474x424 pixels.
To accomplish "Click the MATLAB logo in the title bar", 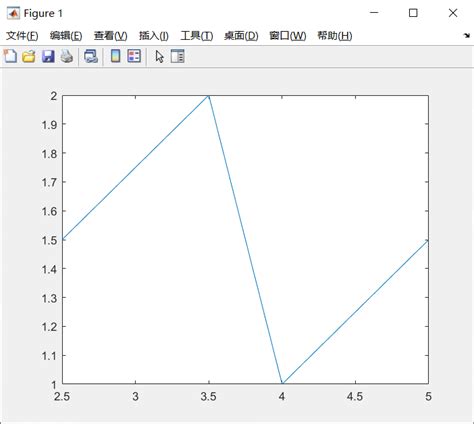I will 13,13.
